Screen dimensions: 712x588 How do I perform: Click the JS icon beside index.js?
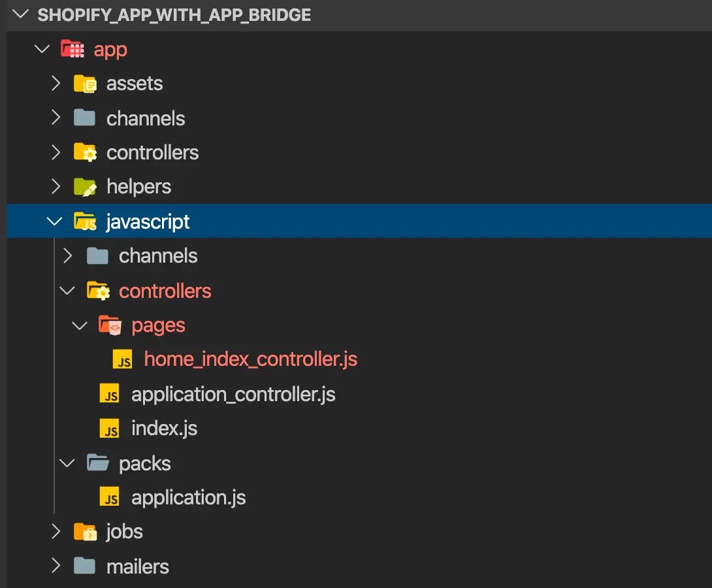coord(110,428)
